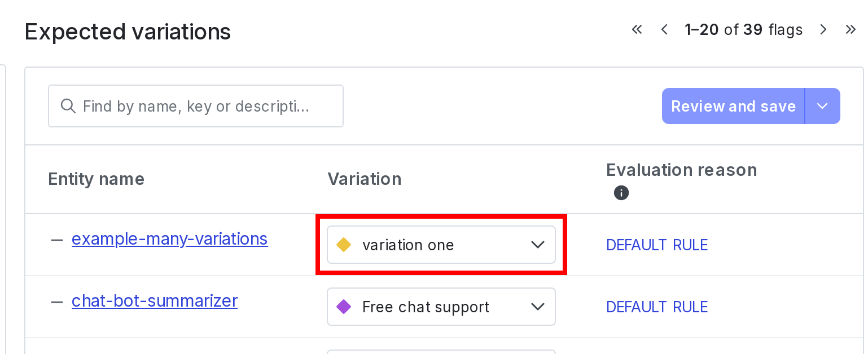Open the example-many-variations flag link
This screenshot has width=868, height=354.
coord(169,239)
